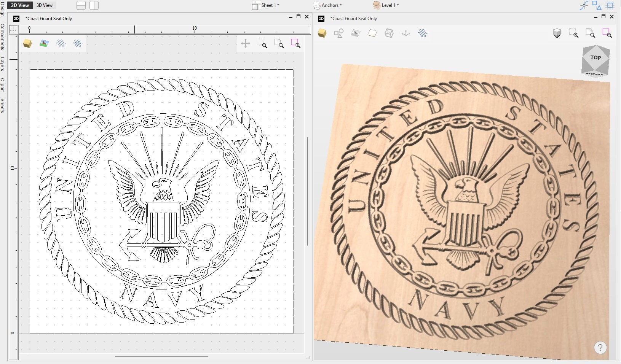Click the material block icon in 2D view
Screen dimensions: 621x364
point(27,43)
